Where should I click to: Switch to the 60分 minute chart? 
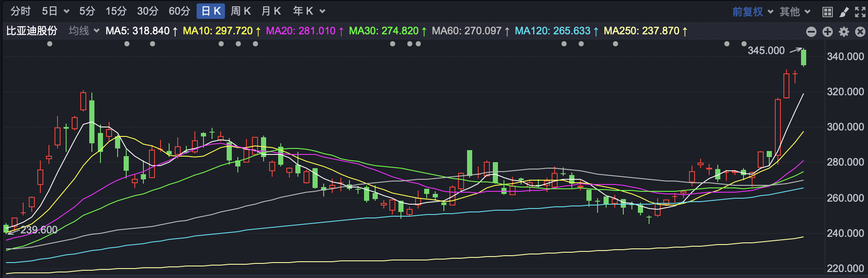179,11
